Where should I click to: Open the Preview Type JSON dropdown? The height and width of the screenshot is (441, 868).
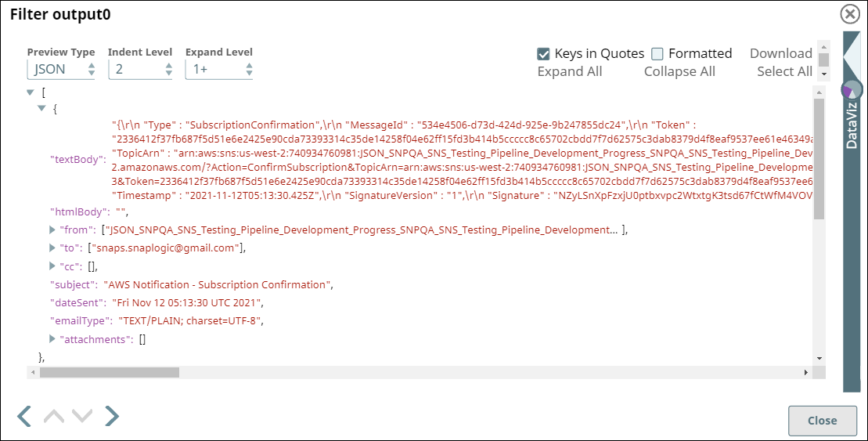click(x=61, y=69)
